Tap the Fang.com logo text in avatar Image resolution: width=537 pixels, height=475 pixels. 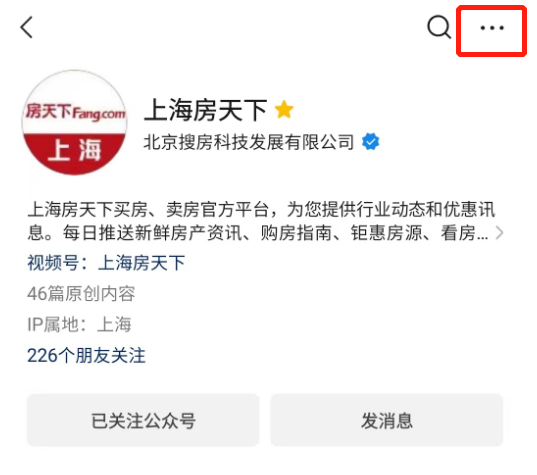click(x=99, y=113)
